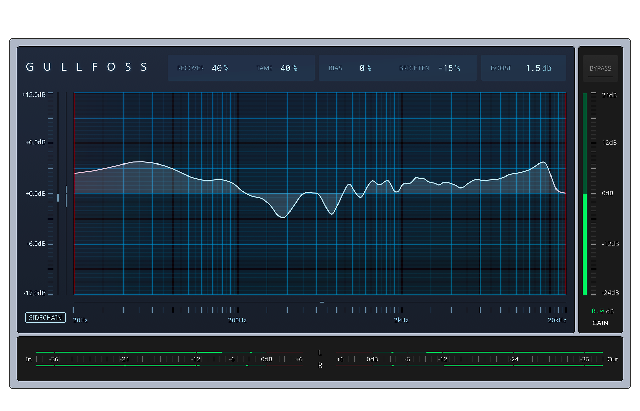Click the input level meter strip

(169, 359)
